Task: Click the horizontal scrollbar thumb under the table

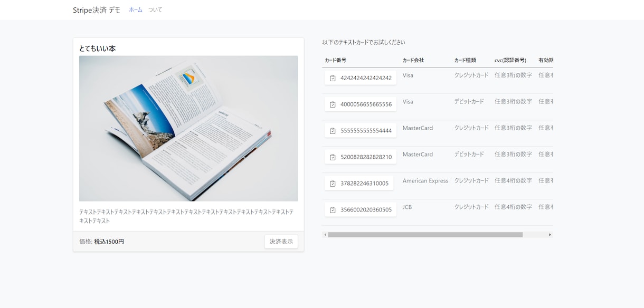Action: coord(425,235)
